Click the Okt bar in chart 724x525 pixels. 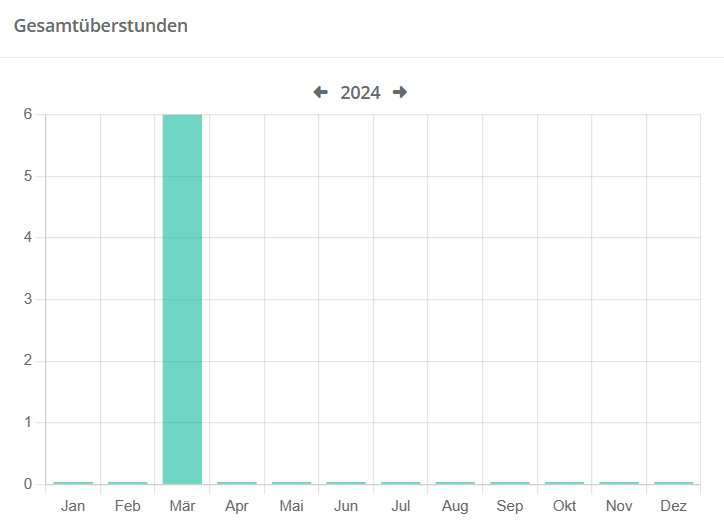pyautogui.click(x=564, y=483)
